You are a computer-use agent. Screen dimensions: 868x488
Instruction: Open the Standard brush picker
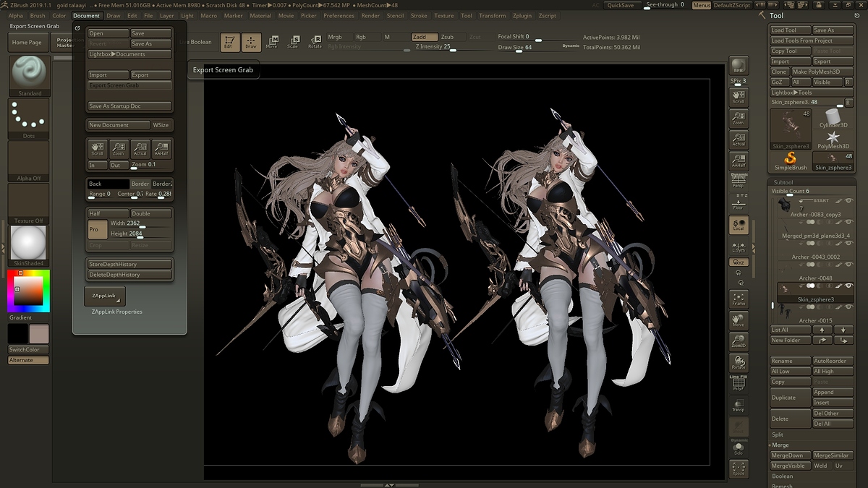click(x=30, y=76)
